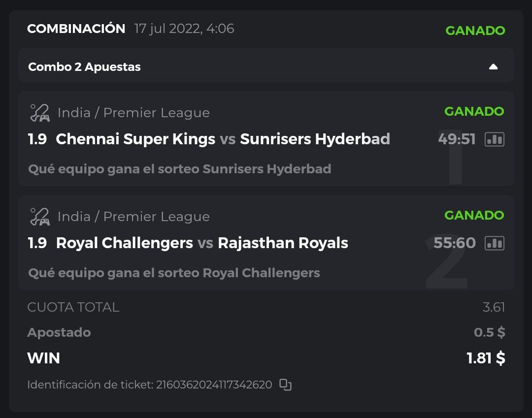Click cricket icon of first bet
532x418 pixels.
tap(39, 113)
